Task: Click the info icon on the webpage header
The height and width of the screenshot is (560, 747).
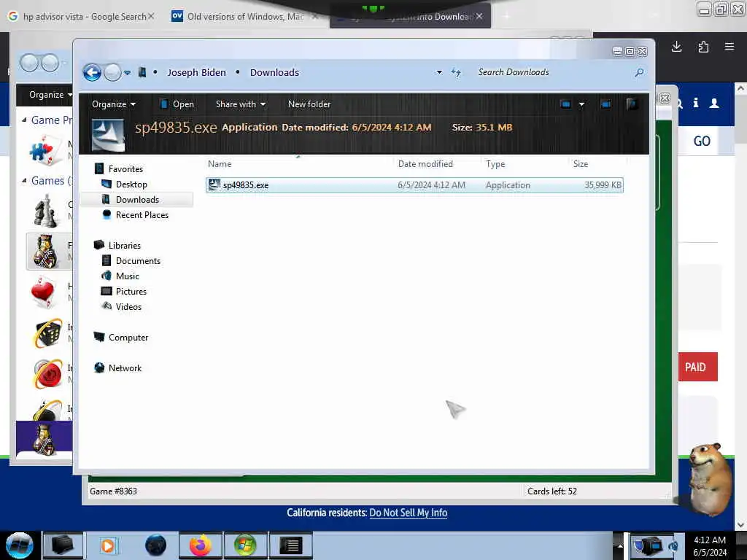Action: coord(695,103)
